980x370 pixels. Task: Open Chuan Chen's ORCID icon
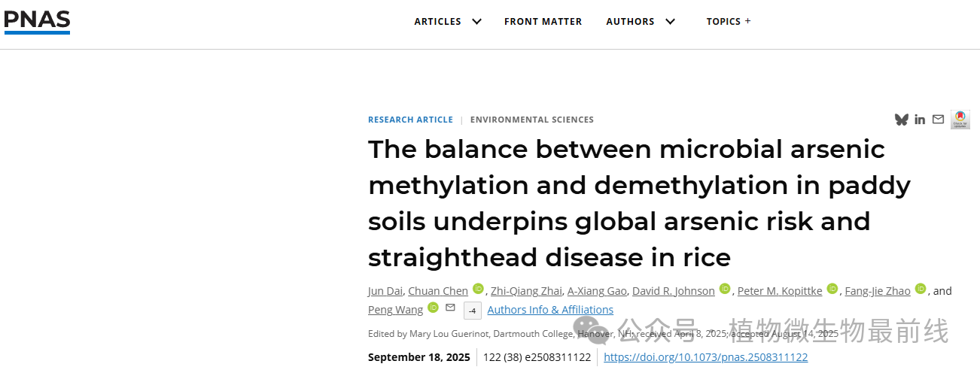coord(478,289)
